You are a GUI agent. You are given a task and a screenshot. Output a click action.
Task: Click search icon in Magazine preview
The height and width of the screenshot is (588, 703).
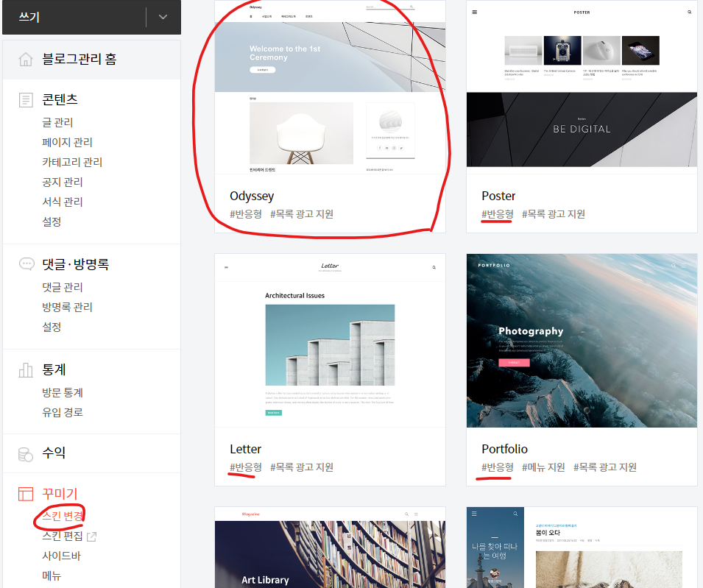pyautogui.click(x=406, y=514)
